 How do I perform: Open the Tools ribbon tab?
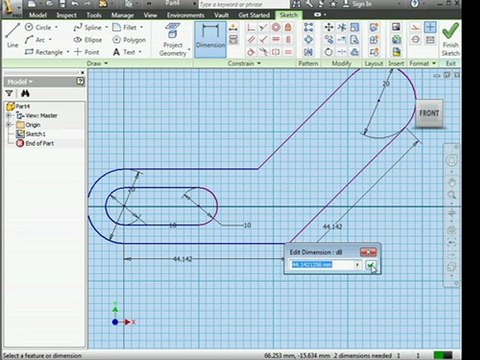[94, 15]
